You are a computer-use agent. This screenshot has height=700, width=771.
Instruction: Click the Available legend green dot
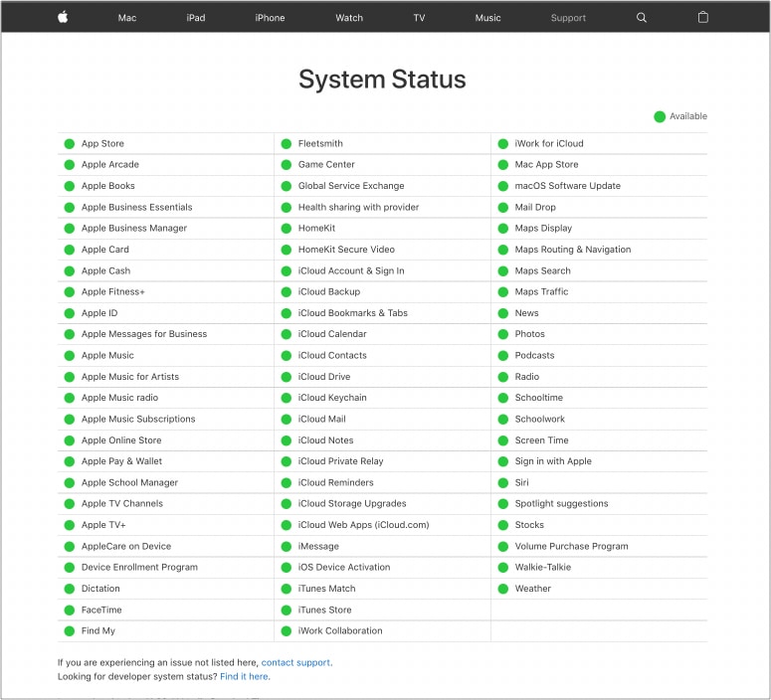tap(660, 116)
